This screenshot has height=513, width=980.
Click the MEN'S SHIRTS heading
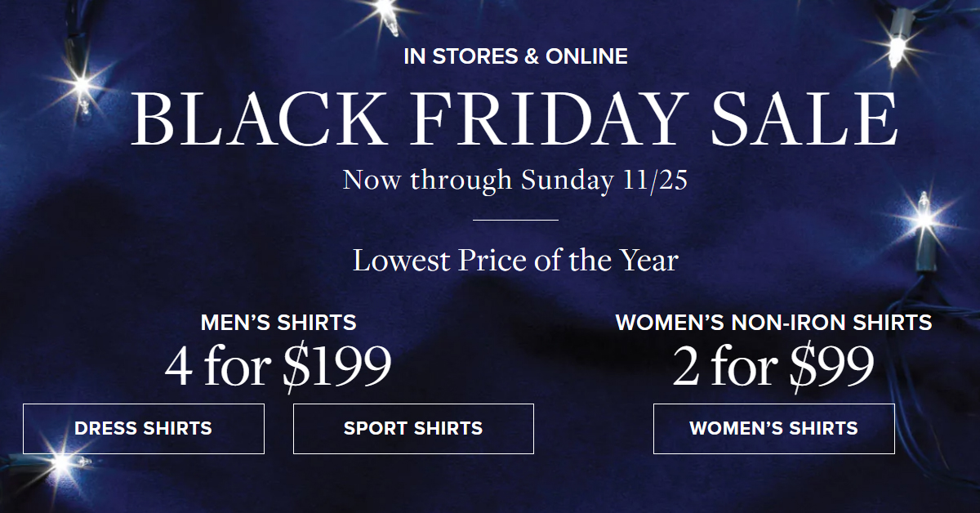(x=278, y=322)
